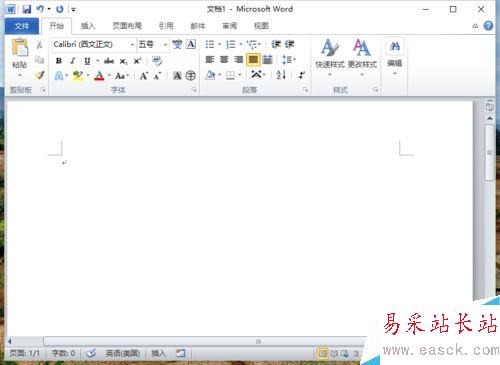Switch to the Mailings tab
Screen dimensions: 500x365
[x=198, y=26]
